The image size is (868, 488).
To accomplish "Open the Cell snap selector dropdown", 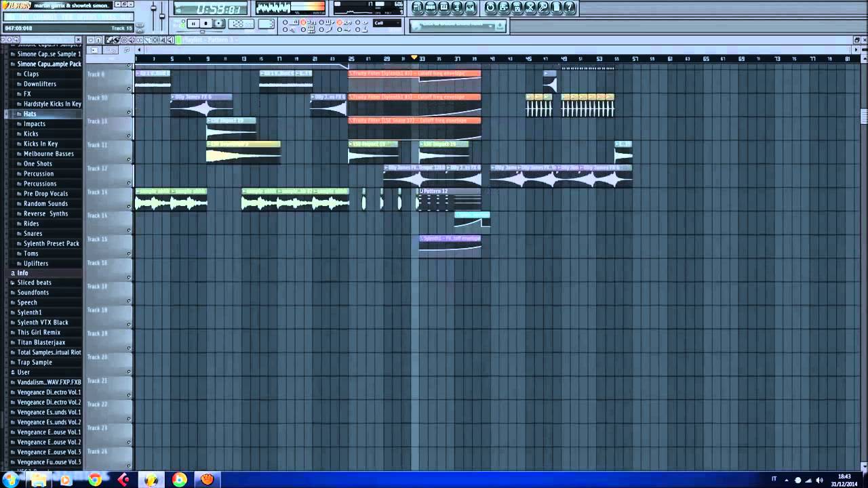I will click(387, 23).
